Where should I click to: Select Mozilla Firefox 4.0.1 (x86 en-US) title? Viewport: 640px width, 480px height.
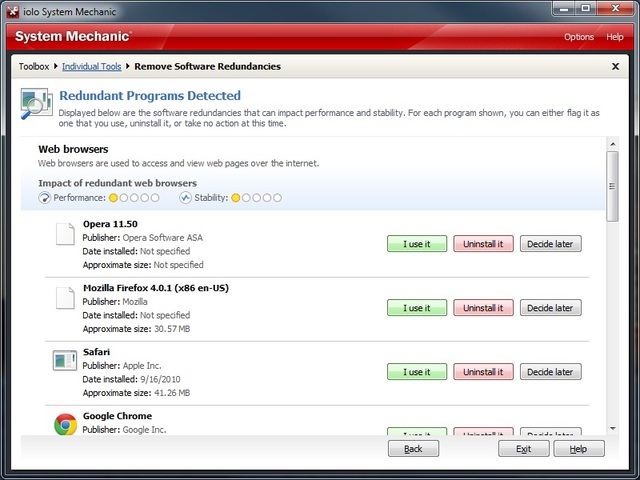[156, 288]
